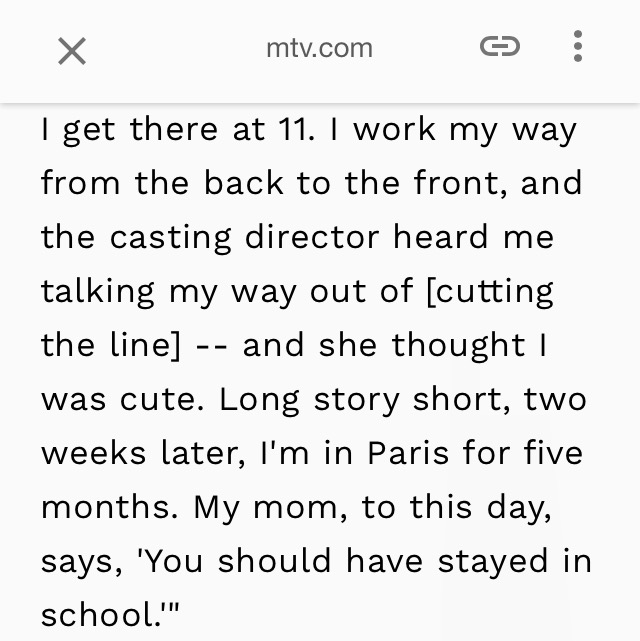Click the word "front," in second line
This screenshot has width=640, height=641.
(x=460, y=183)
